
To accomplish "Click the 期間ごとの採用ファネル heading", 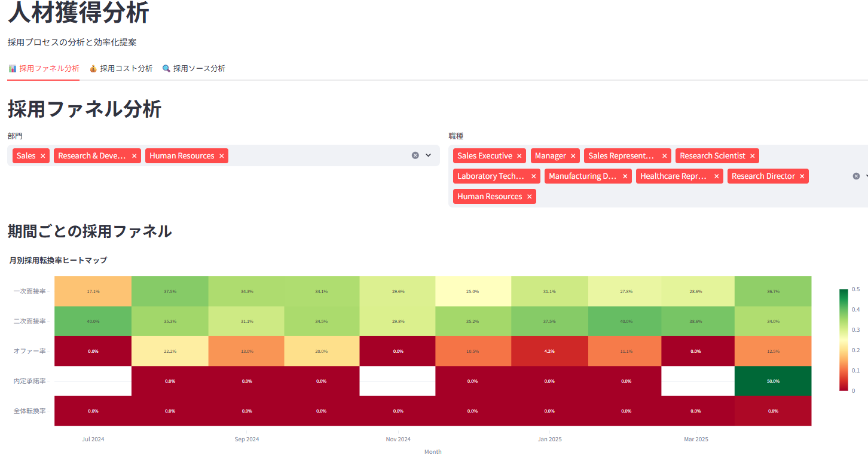I will coord(90,231).
